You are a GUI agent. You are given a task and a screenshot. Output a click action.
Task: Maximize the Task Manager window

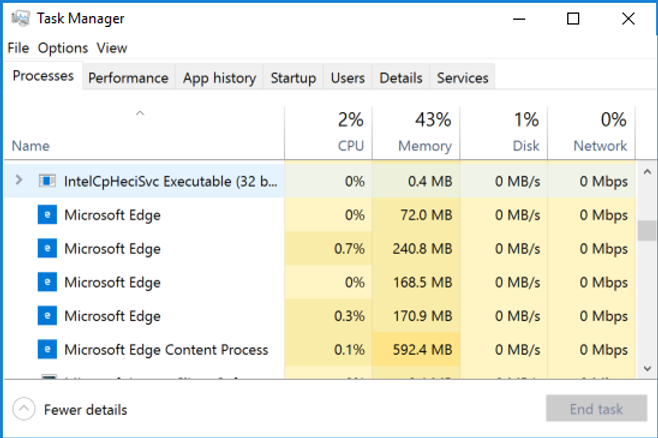[x=573, y=18]
